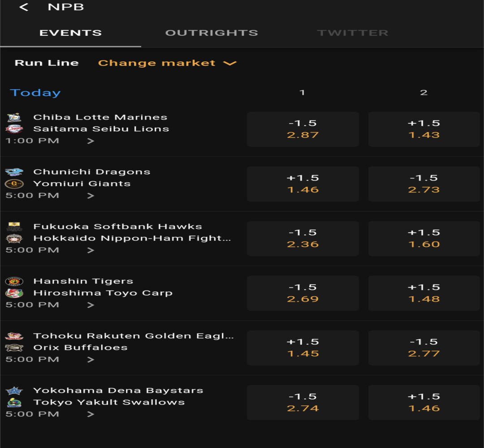Expand the Eagles vs Buffaloes event arrow
484x448 pixels.
[x=91, y=359]
